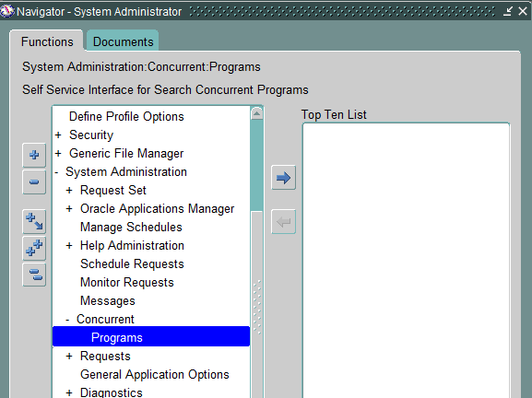The width and height of the screenshot is (532, 398).
Task: Select the Security tree item
Action: (91, 135)
